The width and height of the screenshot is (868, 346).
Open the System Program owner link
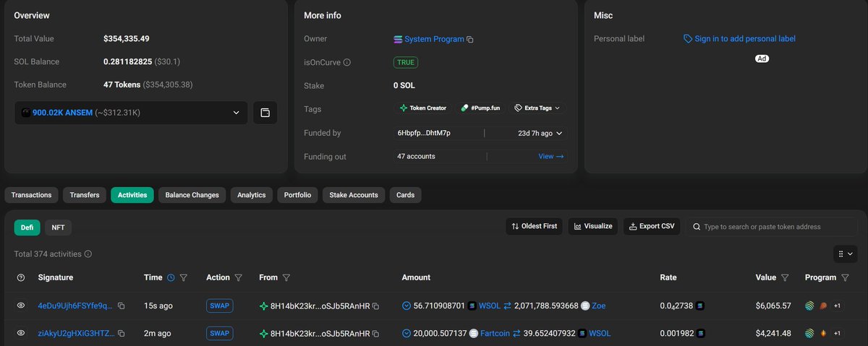click(x=434, y=39)
